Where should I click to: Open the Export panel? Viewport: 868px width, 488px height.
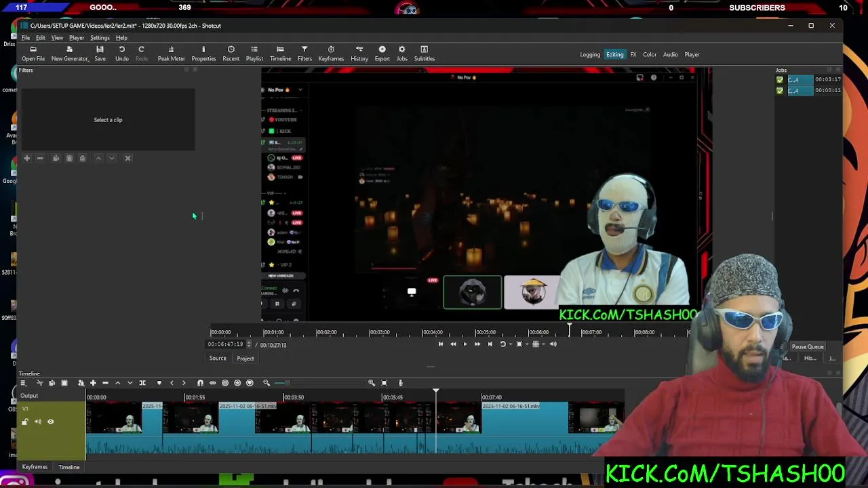tap(382, 54)
